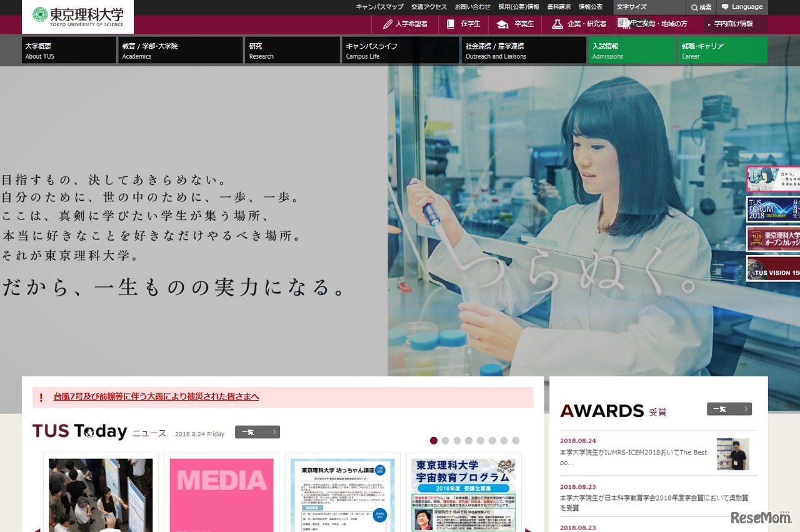Open the IUMRS-ICEM2018 award article
800x532 pixels.
point(634,458)
